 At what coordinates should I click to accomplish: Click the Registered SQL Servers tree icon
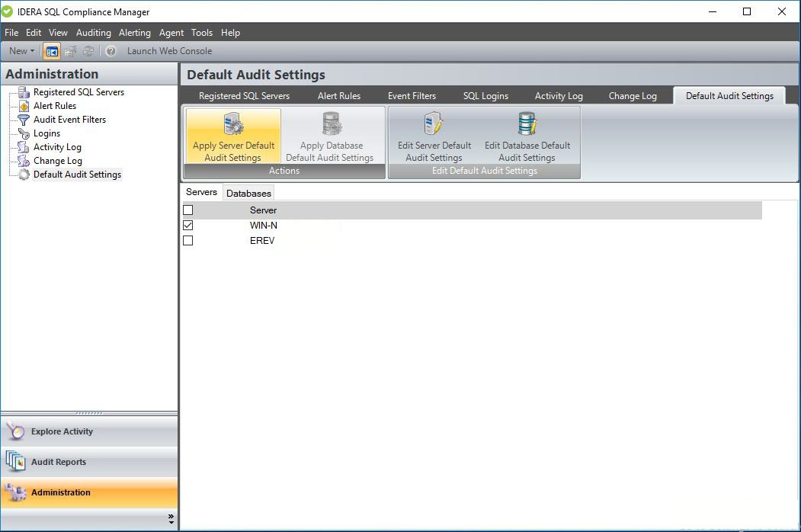[x=24, y=92]
